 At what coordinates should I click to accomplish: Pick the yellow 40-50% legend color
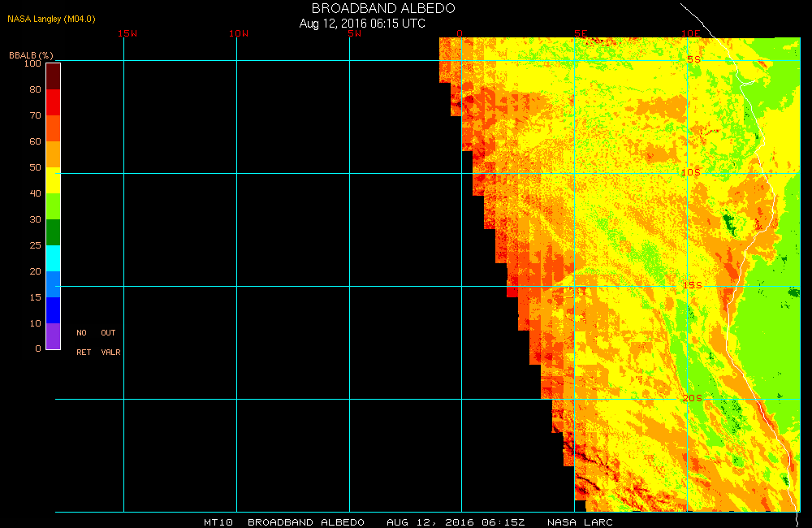[x=53, y=180]
